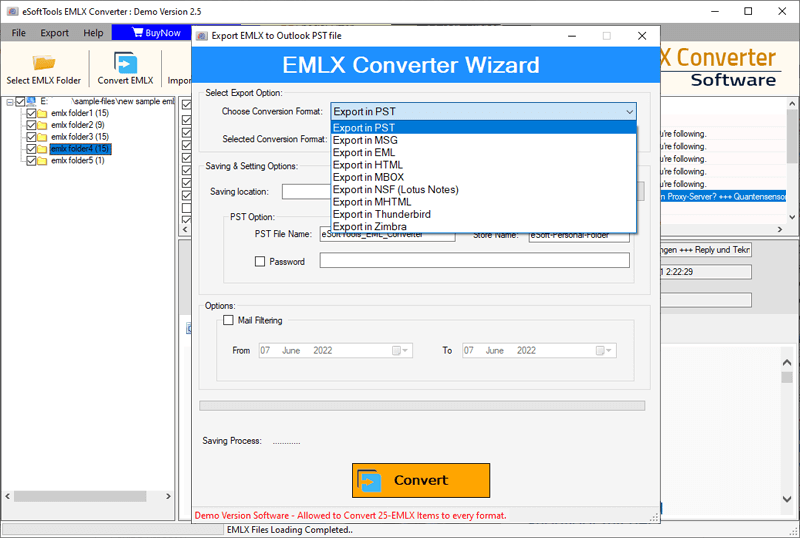800x538 pixels.
Task: Click the PST File Name field
Action: click(x=388, y=235)
